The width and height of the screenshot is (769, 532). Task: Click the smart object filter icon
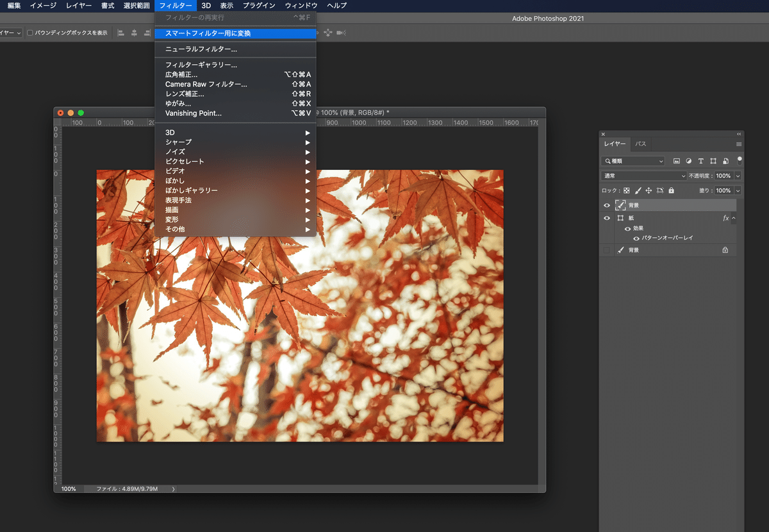click(x=725, y=161)
